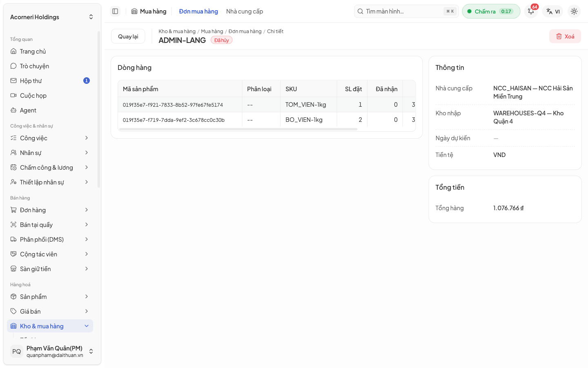Open Kho & mua hàng breadcrumb link

point(177,31)
